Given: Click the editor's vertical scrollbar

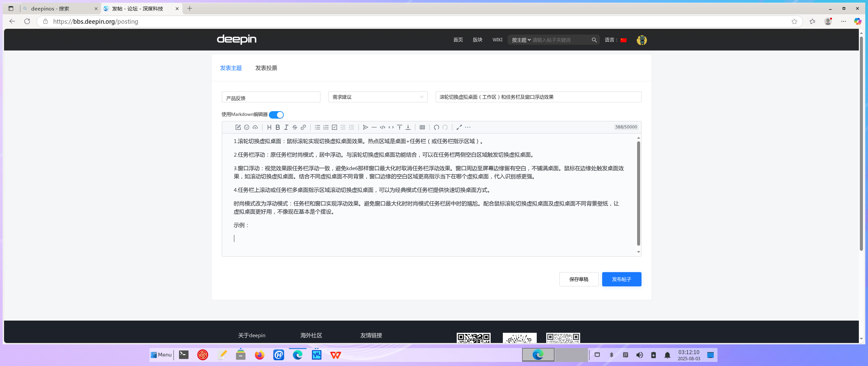Looking at the screenshot, I should [638, 193].
